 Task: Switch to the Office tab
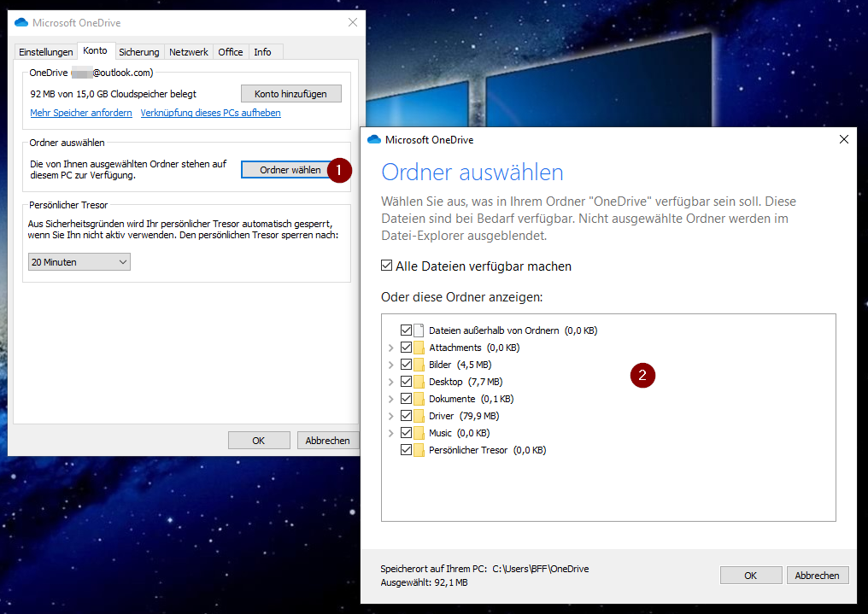point(231,52)
